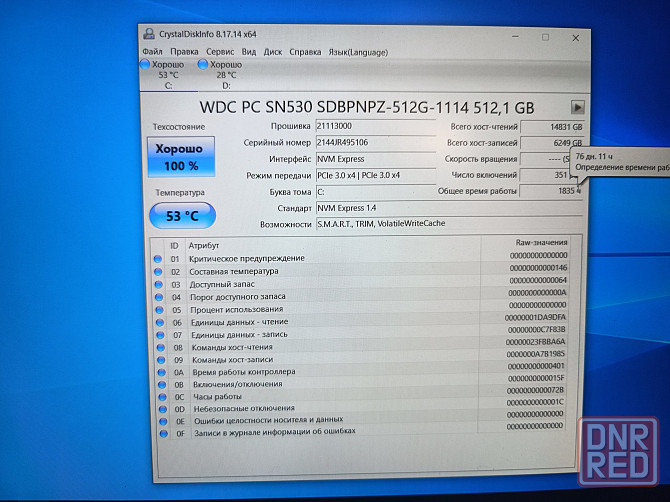Click raw value 0000000000072B
The image size is (670, 502).
pos(535,390)
